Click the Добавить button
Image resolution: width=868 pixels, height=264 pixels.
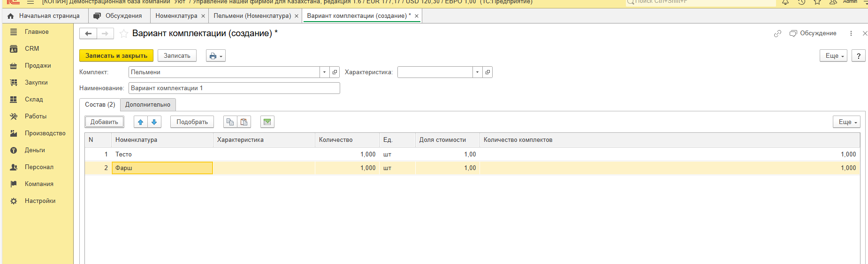104,122
